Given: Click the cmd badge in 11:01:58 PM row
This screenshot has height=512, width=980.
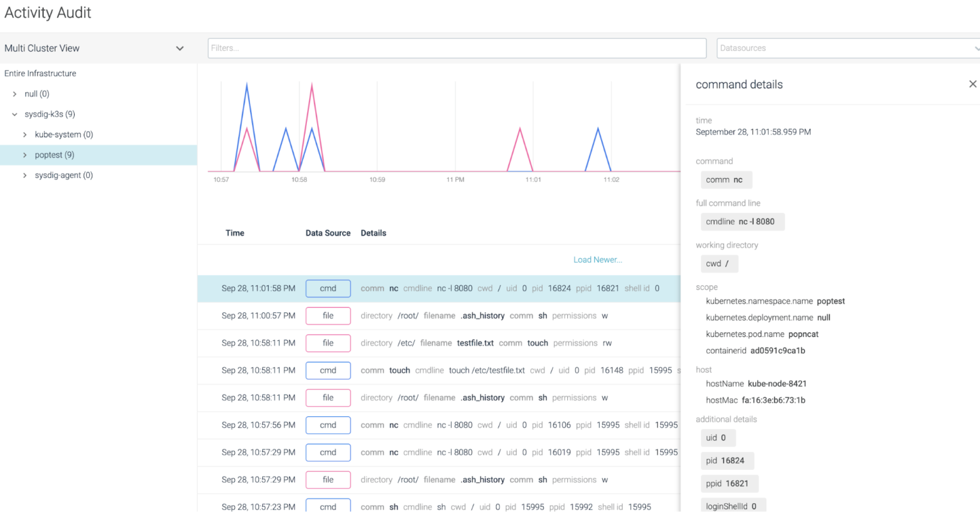Looking at the screenshot, I should click(x=328, y=289).
